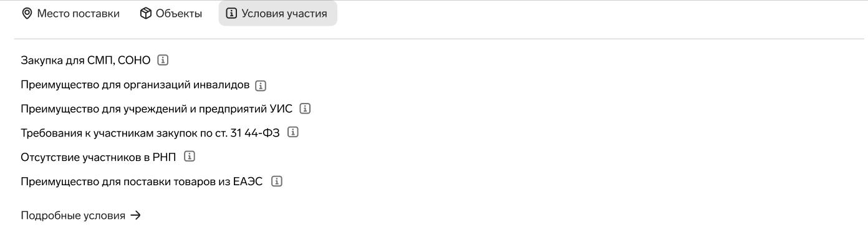Image resolution: width=868 pixels, height=227 pixels.
Task: Open info icon for Отсутствие участников в РНП
Action: coord(190,157)
